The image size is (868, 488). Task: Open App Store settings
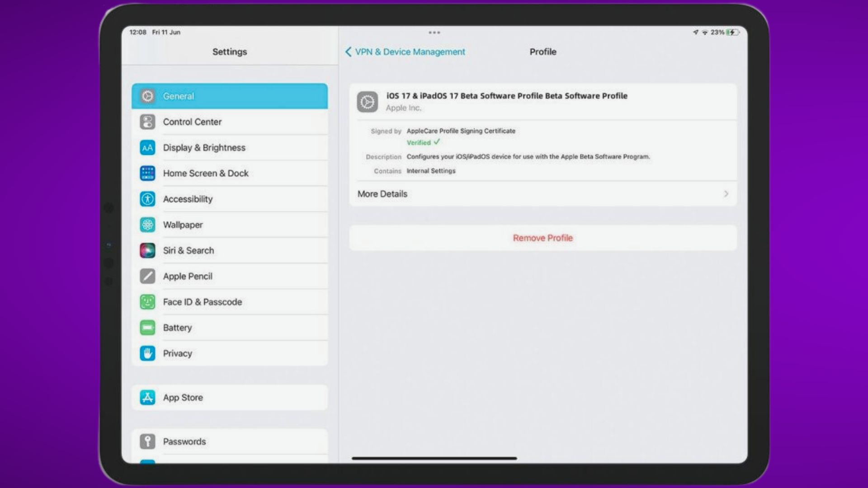click(230, 398)
